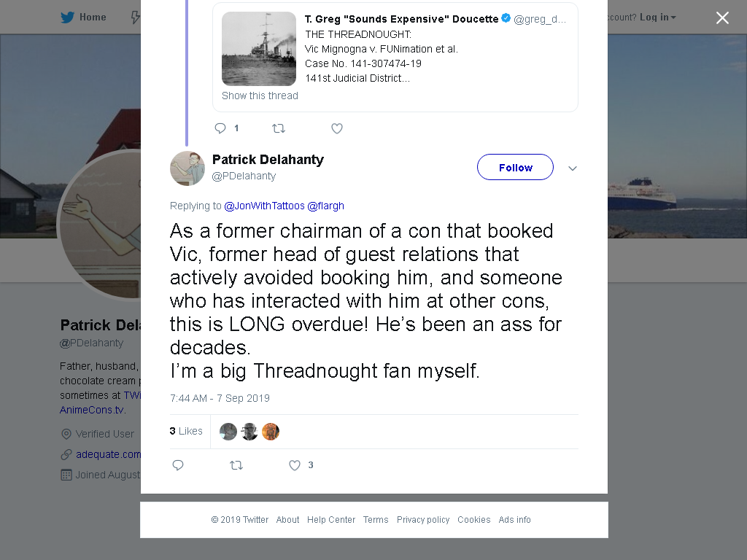
Task: Retweet the upper thread tweet
Action: coord(279,128)
